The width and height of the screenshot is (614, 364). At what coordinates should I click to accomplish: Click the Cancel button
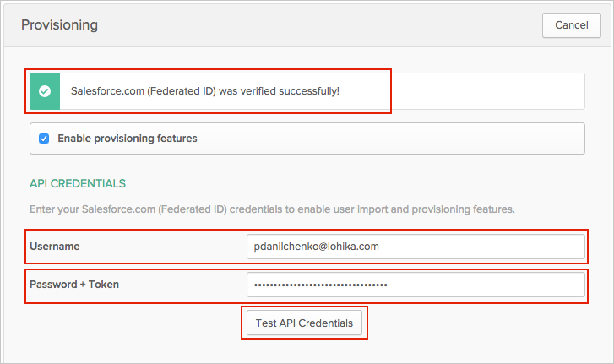[565, 25]
